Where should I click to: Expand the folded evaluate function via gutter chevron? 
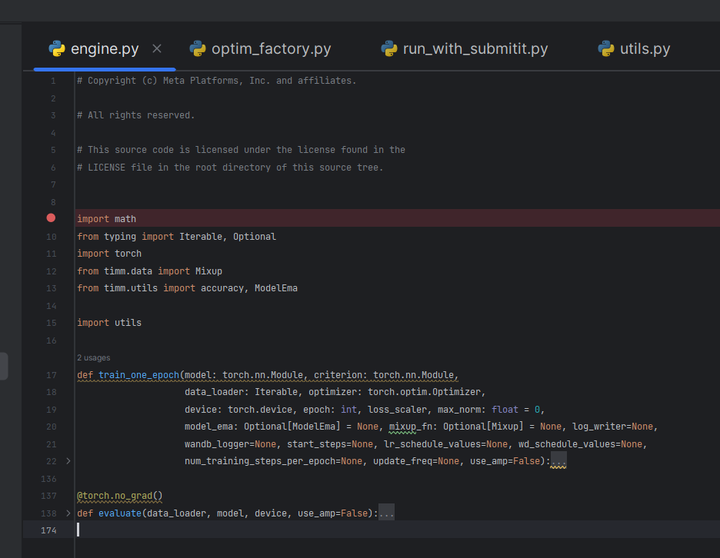tap(68, 513)
